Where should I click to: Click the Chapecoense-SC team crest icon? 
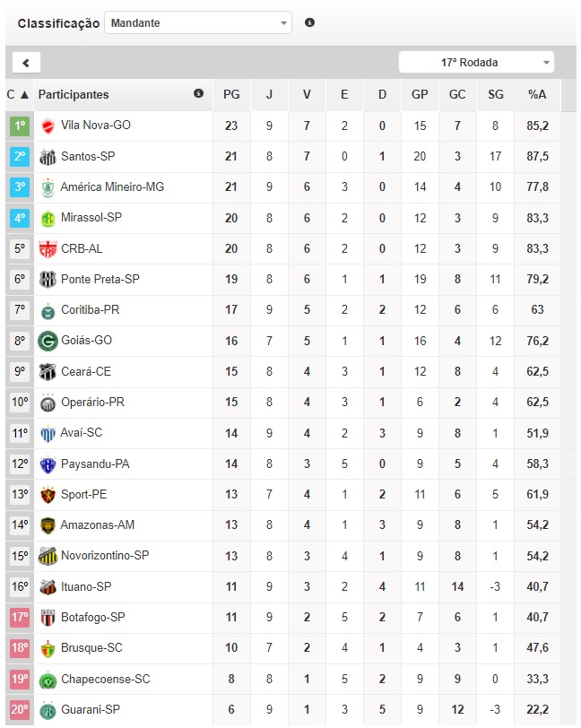pos(48,680)
